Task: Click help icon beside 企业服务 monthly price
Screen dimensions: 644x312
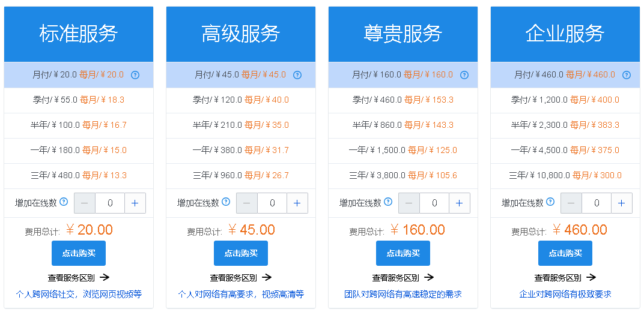Action: coord(627,75)
